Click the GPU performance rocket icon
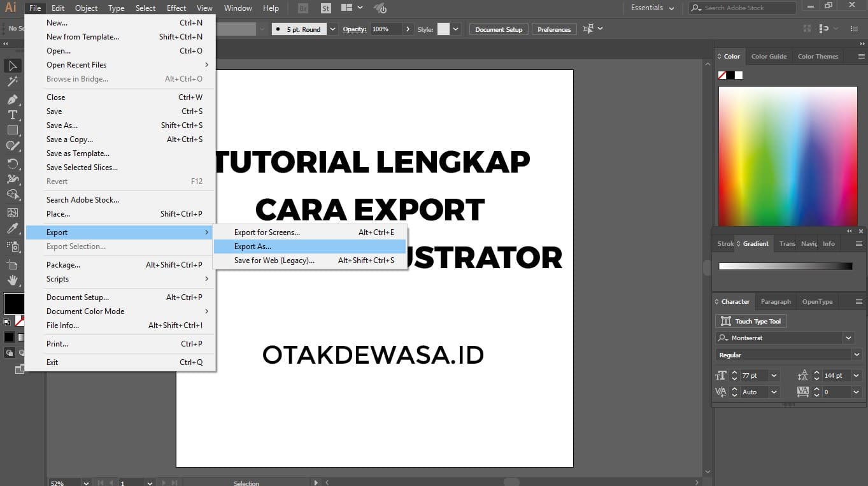 coord(380,8)
